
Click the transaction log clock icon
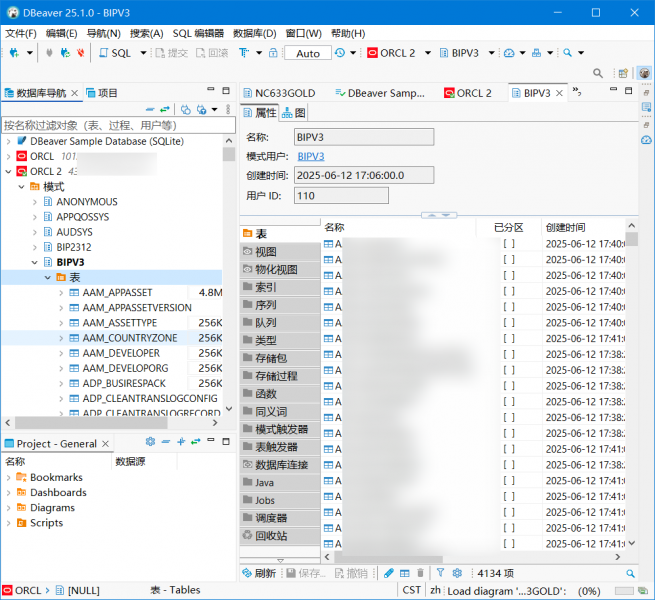point(340,53)
